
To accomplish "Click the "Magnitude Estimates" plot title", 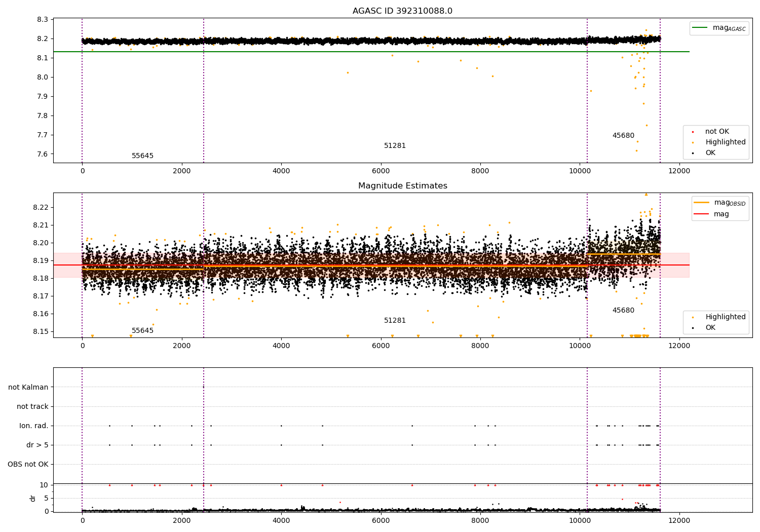I will 402,186.
